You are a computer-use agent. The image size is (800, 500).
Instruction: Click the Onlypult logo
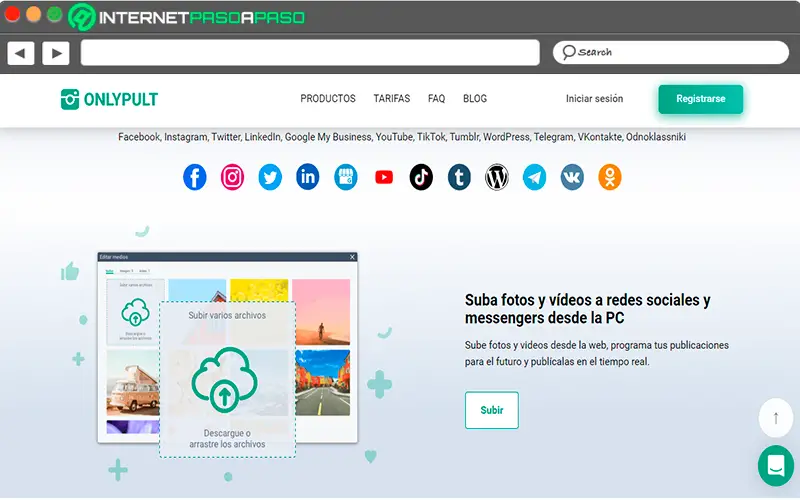(109, 99)
